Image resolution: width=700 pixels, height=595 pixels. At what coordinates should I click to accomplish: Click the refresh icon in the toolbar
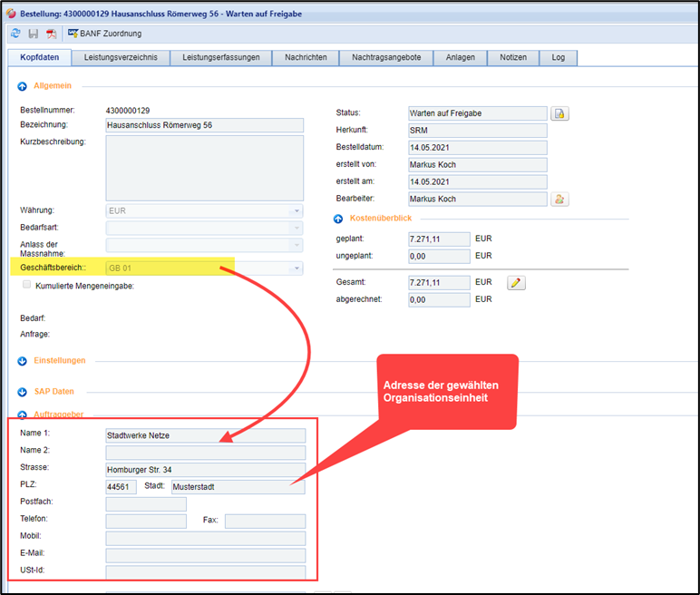[x=15, y=34]
